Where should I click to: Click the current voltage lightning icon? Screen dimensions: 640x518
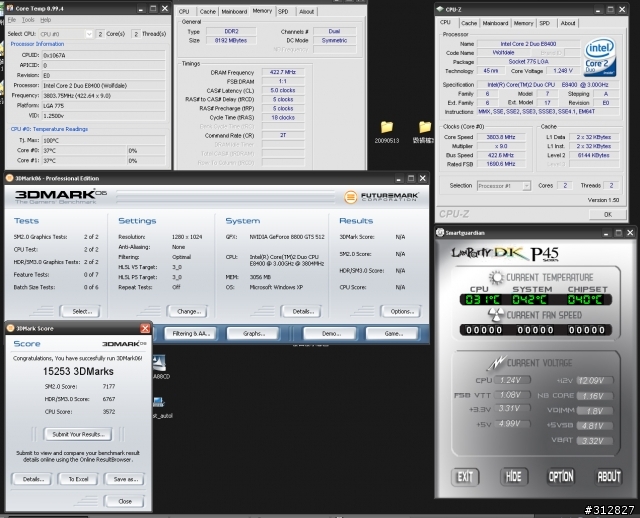[x=496, y=362]
